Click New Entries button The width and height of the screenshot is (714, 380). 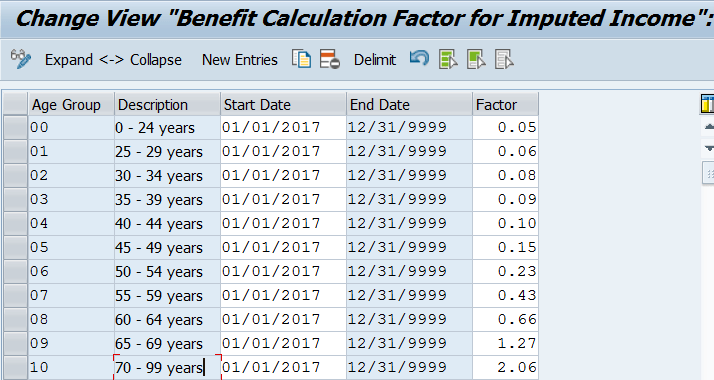coord(240,60)
